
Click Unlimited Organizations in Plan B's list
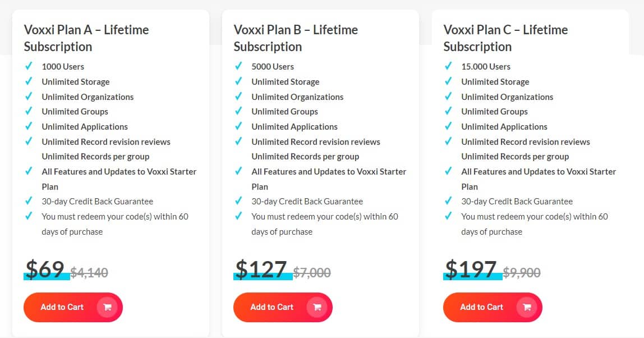[297, 97]
